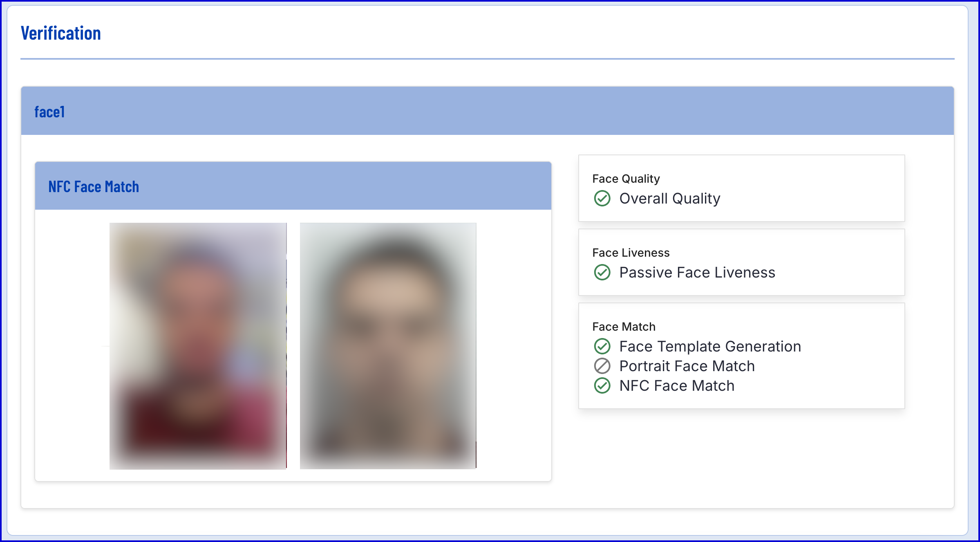Select the Passive Face Liveness label
980x542 pixels.
[x=697, y=273]
